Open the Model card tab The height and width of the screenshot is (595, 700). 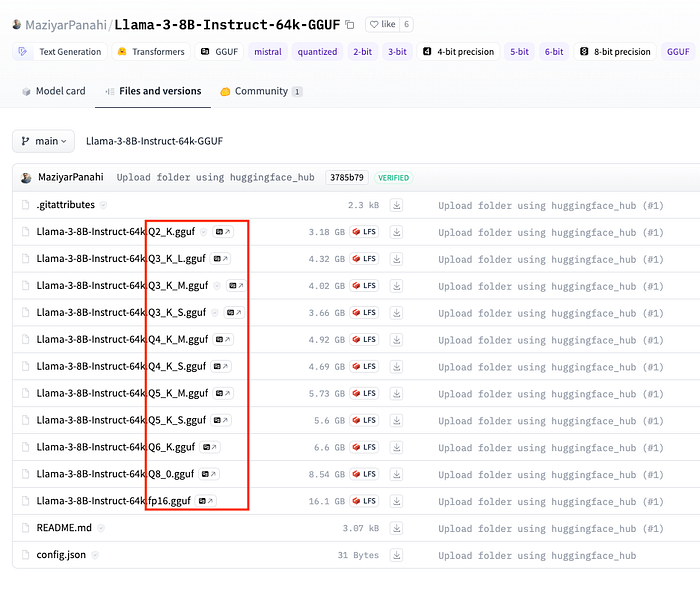54,91
